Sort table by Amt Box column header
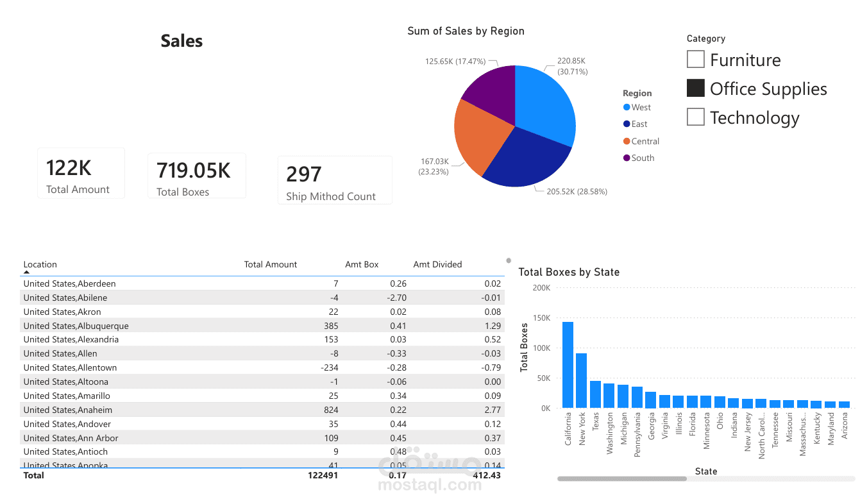This screenshot has height=504, width=860. [x=362, y=264]
